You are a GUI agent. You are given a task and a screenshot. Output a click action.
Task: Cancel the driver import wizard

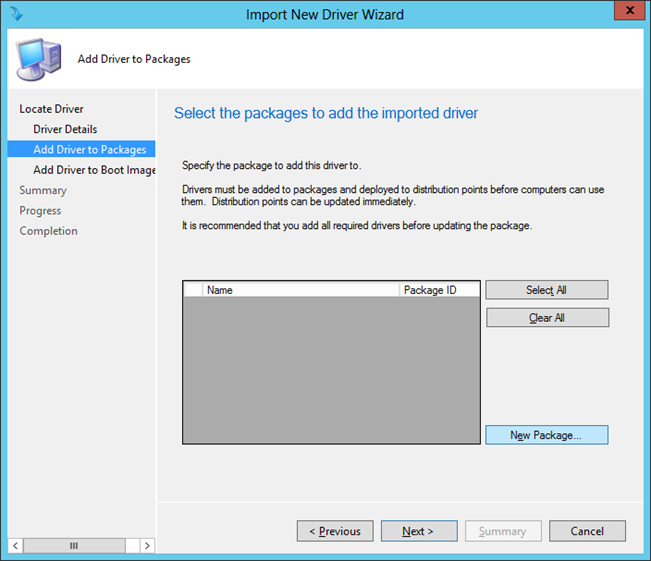point(587,531)
